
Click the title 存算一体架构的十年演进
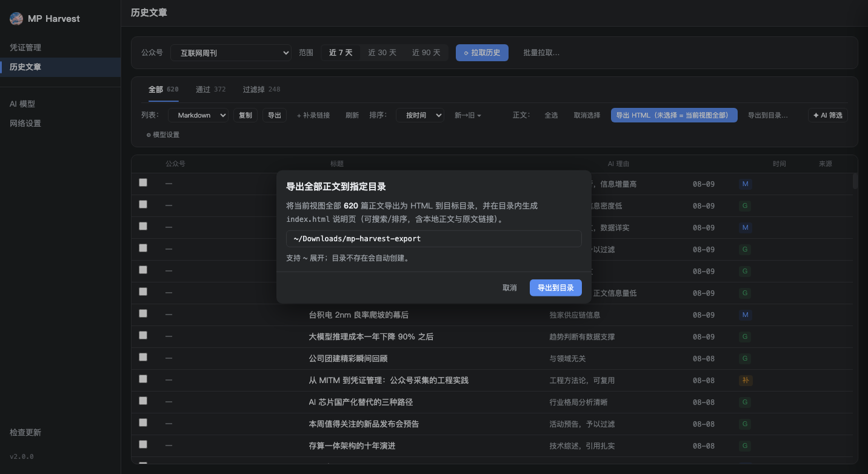352,446
